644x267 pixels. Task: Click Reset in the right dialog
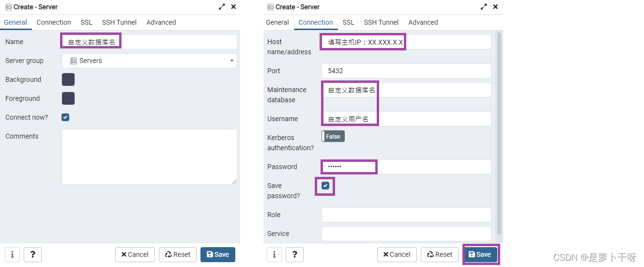pyautogui.click(x=440, y=254)
